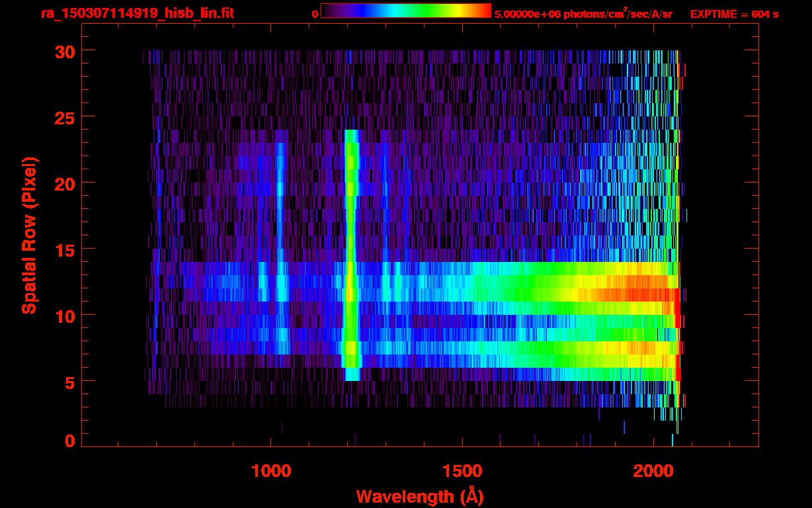Click the Spatial Row (Pixel) axis title

pyautogui.click(x=29, y=235)
